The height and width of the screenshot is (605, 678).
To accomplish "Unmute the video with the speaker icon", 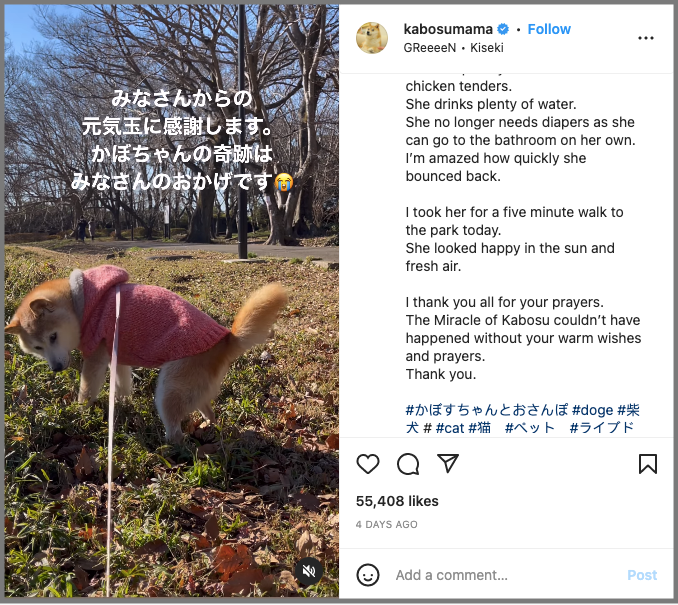I will (x=309, y=572).
